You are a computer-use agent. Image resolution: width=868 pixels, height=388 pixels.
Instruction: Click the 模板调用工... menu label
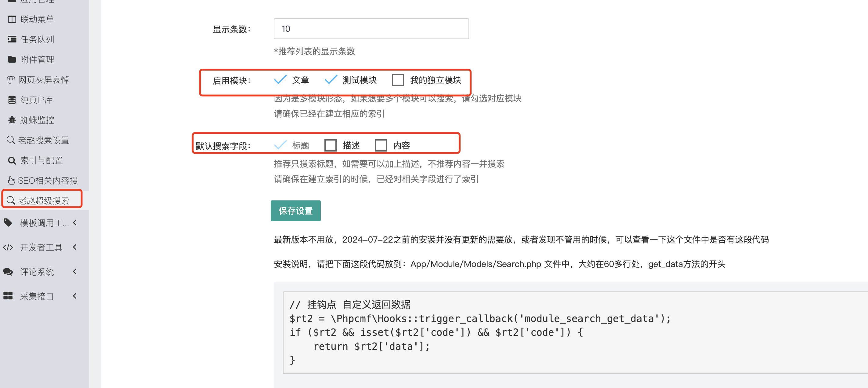click(x=45, y=223)
